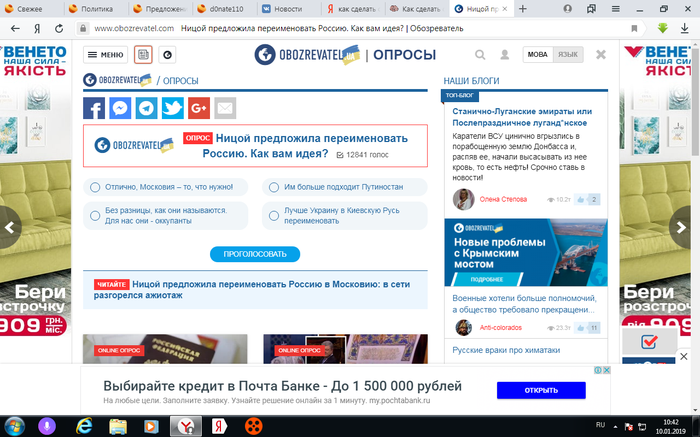700x437 pixels.
Task: Click the round dark icon after news feed
Action: [x=167, y=54]
